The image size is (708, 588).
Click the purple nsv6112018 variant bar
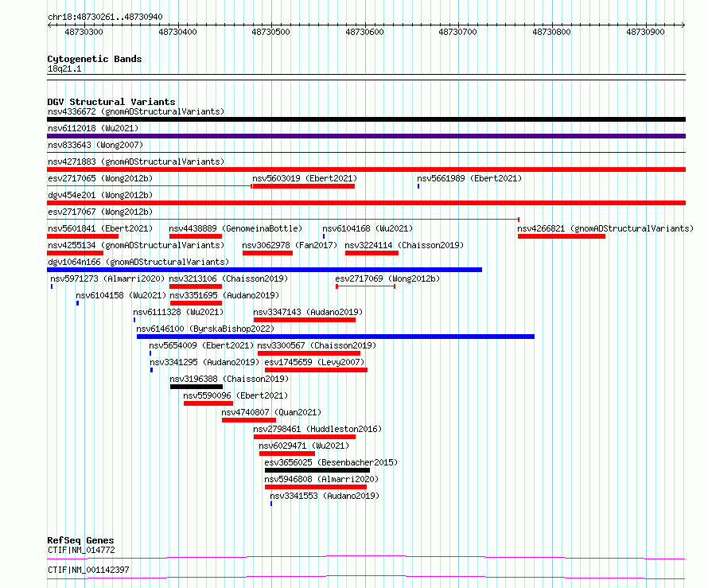pyautogui.click(x=366, y=136)
